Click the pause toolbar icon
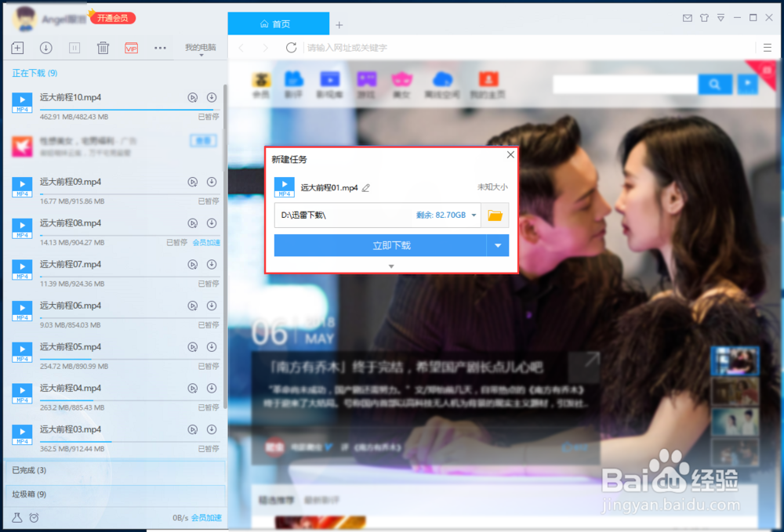This screenshot has width=784, height=532. pos(74,48)
